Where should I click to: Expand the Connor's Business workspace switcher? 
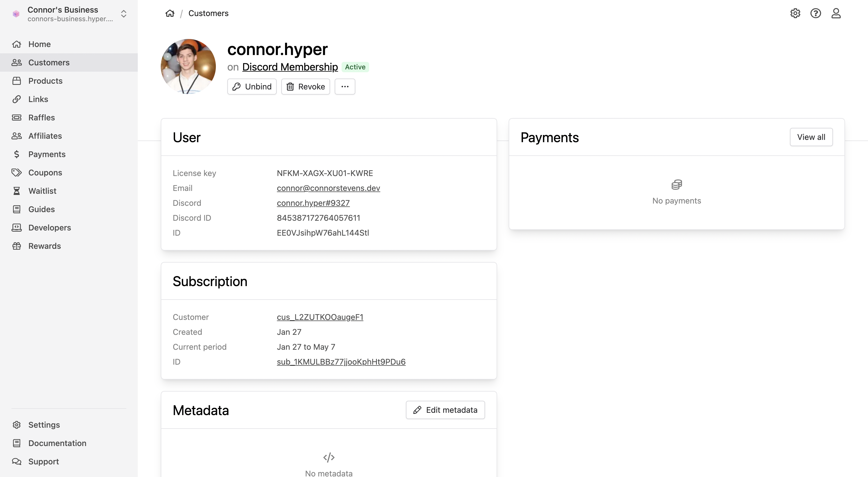(x=123, y=14)
